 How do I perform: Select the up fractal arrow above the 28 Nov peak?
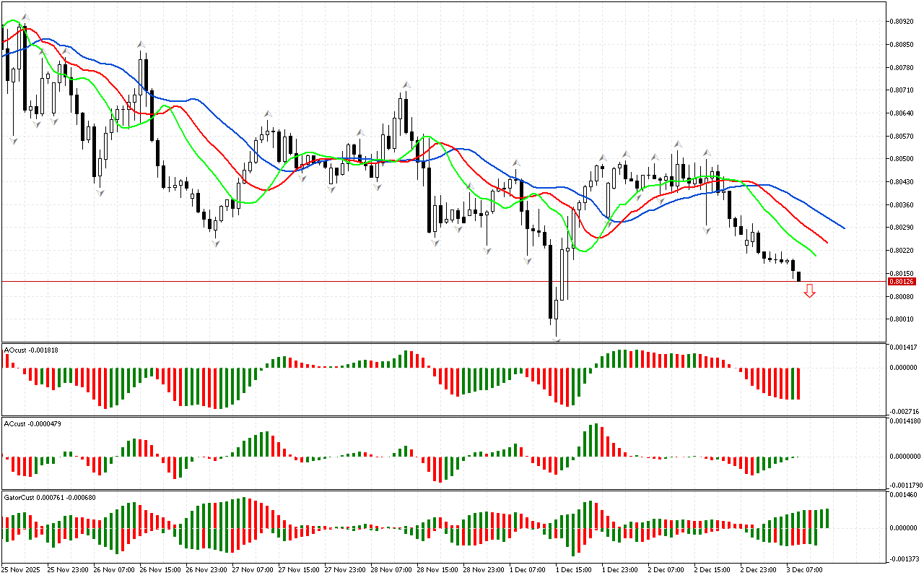point(406,85)
